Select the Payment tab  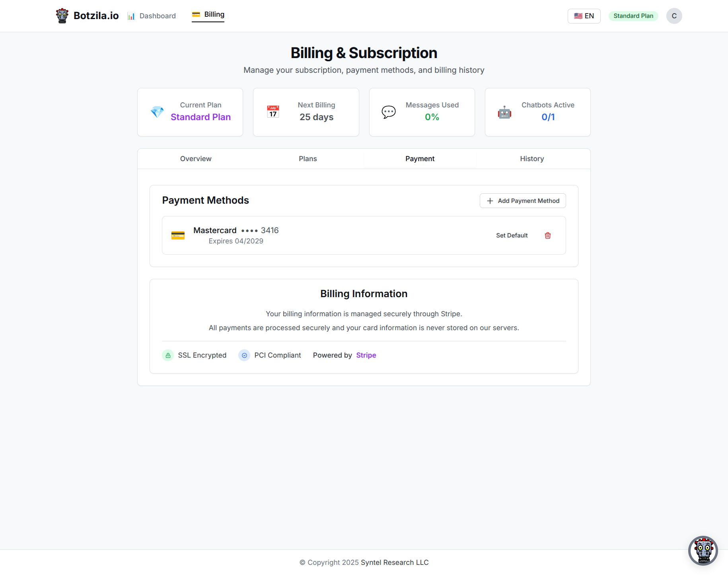tap(420, 159)
